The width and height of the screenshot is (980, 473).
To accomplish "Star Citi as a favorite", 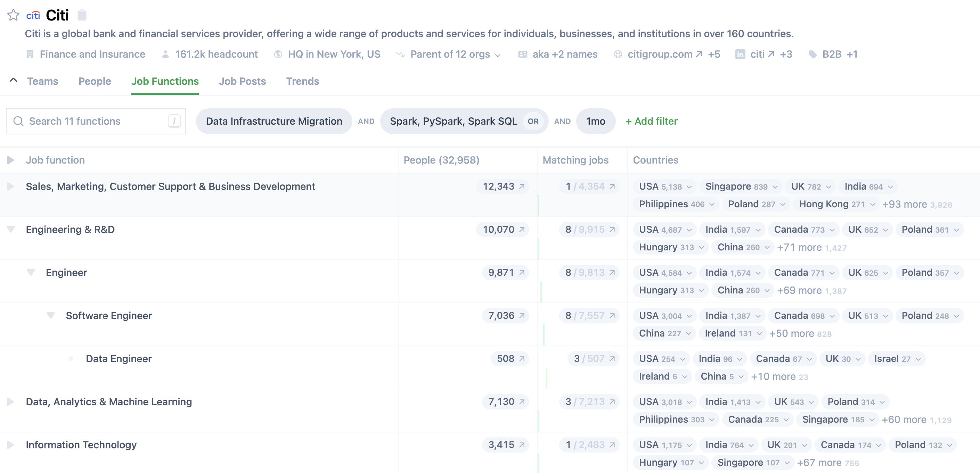I will [x=13, y=15].
